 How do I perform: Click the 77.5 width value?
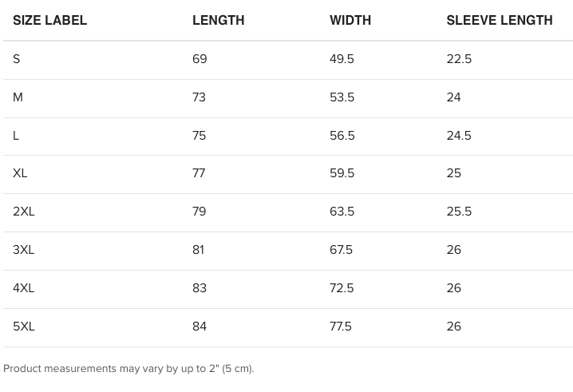(x=341, y=327)
